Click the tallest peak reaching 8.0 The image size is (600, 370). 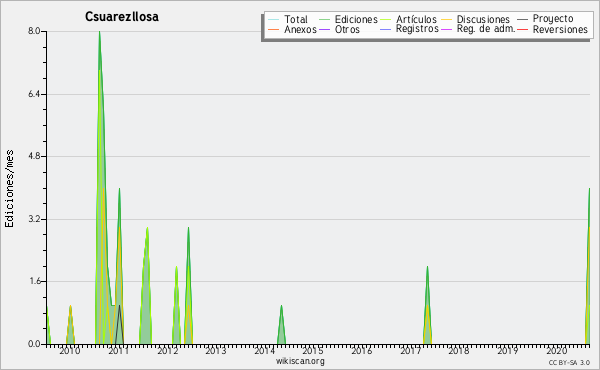(x=99, y=32)
